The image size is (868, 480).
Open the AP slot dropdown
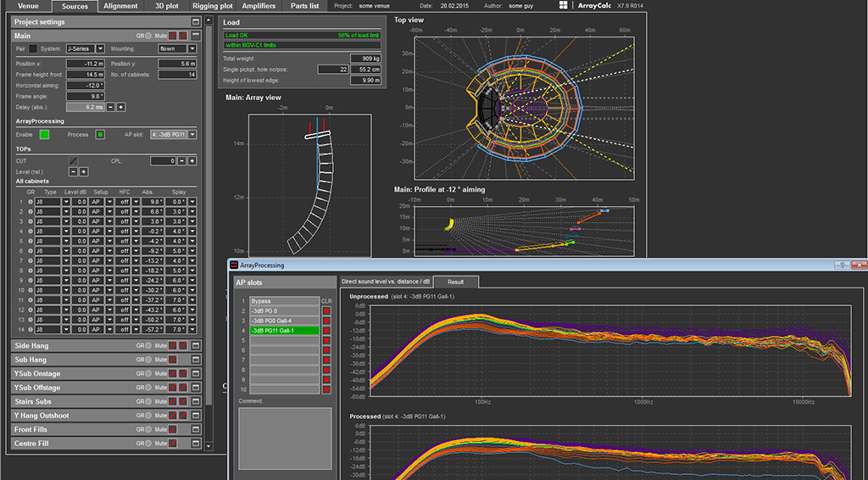192,134
